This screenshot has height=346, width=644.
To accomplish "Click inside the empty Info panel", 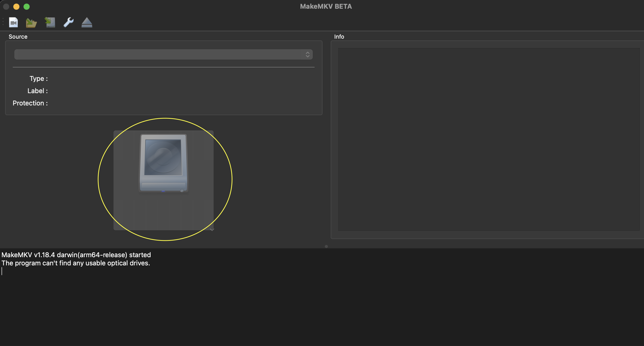I will [489, 139].
